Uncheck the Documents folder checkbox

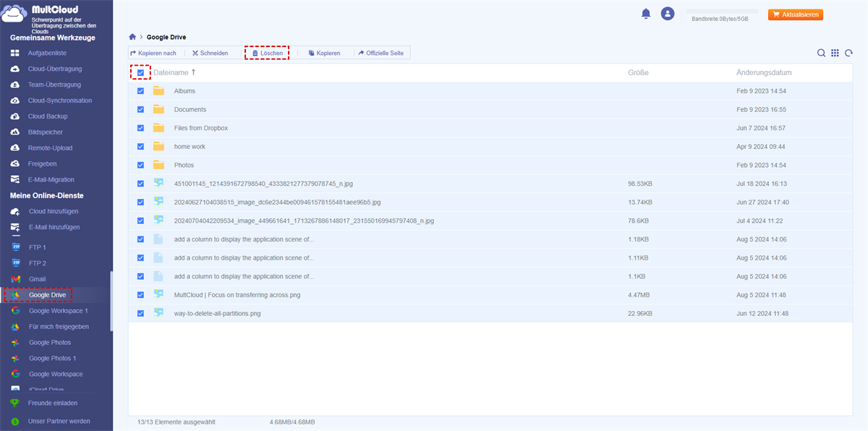point(140,110)
